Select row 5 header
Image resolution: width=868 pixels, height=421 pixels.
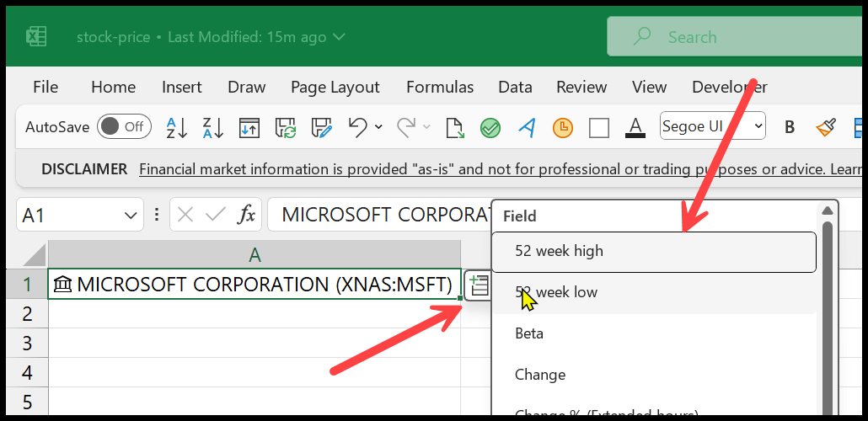point(27,401)
